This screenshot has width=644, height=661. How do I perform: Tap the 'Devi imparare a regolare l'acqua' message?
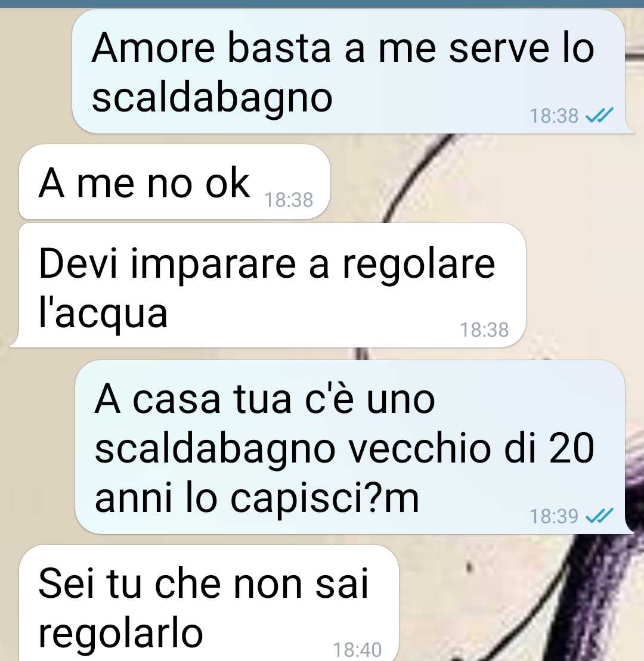click(272, 285)
